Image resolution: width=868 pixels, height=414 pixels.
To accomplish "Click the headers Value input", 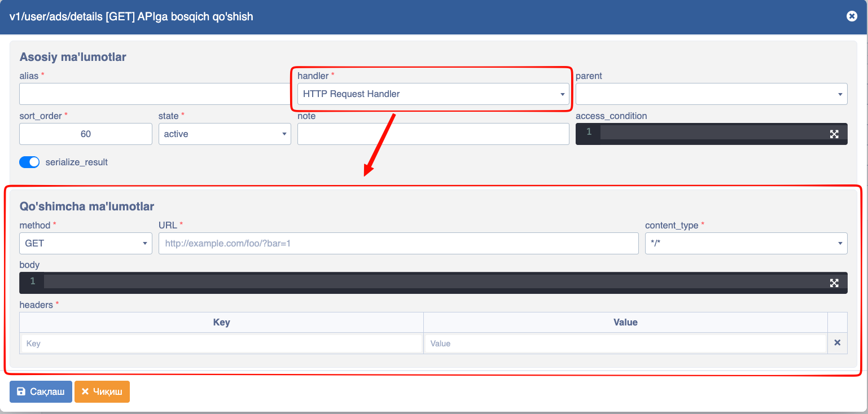I will tap(625, 343).
